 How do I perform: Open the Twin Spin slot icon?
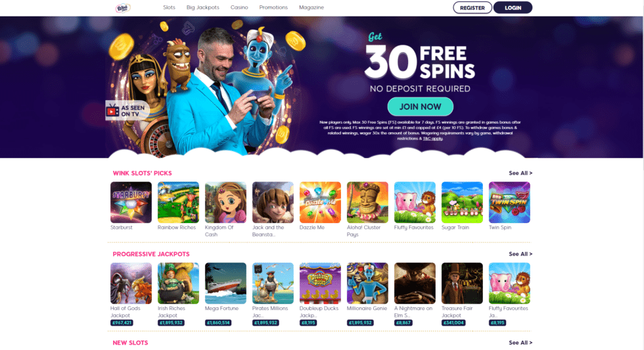[x=509, y=203]
